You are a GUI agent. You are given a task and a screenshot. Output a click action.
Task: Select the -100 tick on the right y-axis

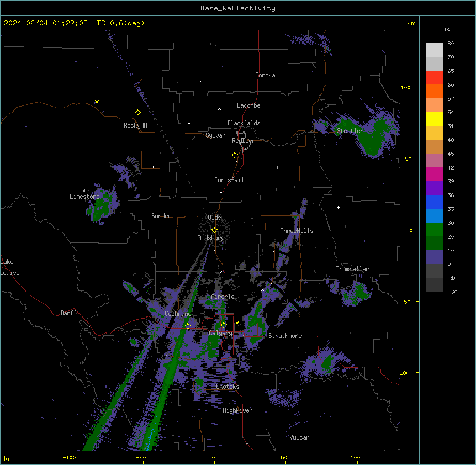coord(404,373)
